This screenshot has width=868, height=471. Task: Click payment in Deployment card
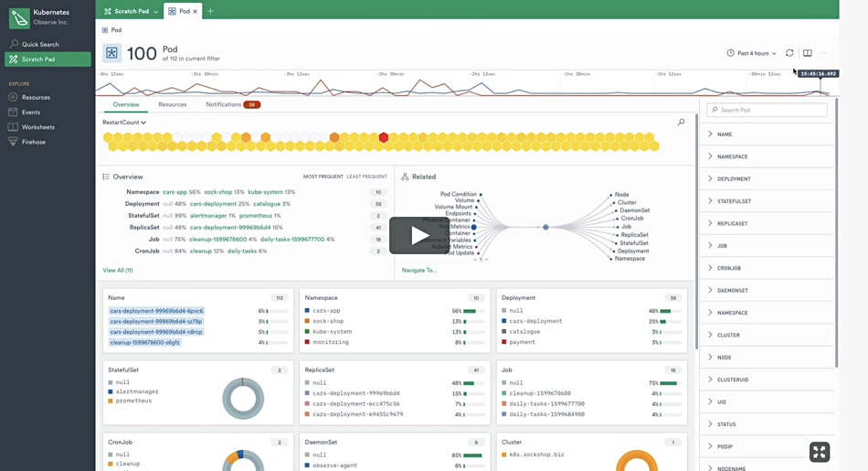[x=522, y=342]
